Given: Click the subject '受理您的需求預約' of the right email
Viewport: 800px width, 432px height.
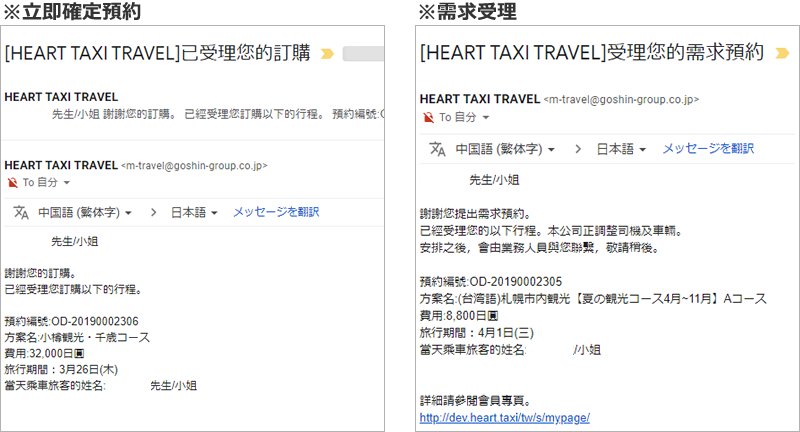Looking at the screenshot, I should pos(685,53).
